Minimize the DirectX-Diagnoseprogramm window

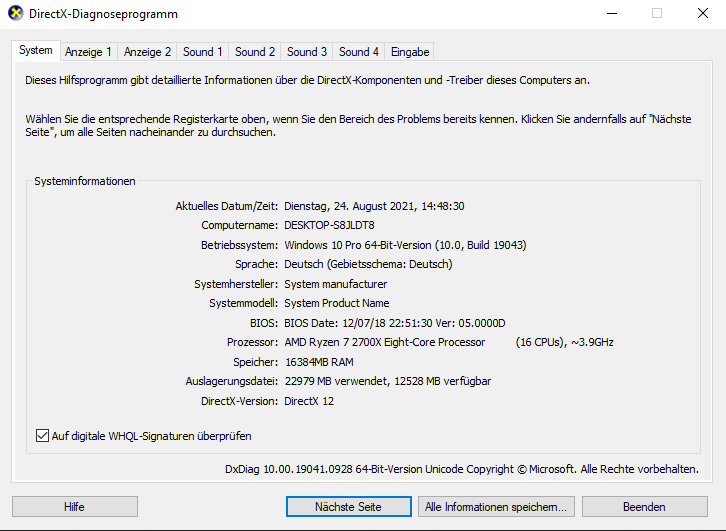point(612,13)
